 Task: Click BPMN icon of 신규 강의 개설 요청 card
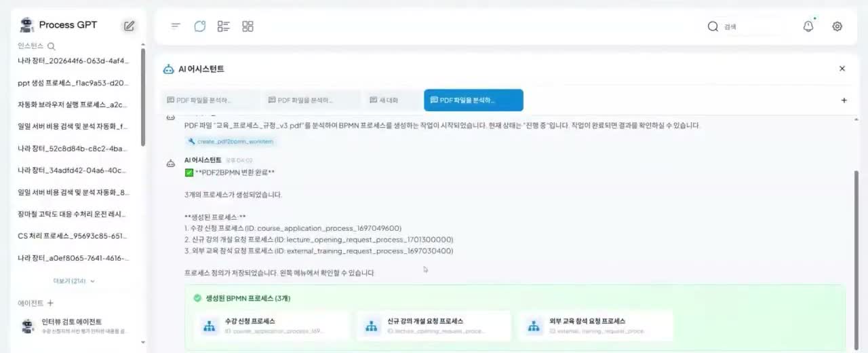(371, 326)
